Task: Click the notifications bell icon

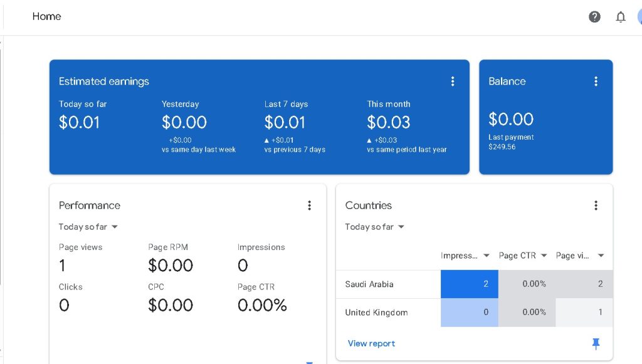Action: [621, 17]
